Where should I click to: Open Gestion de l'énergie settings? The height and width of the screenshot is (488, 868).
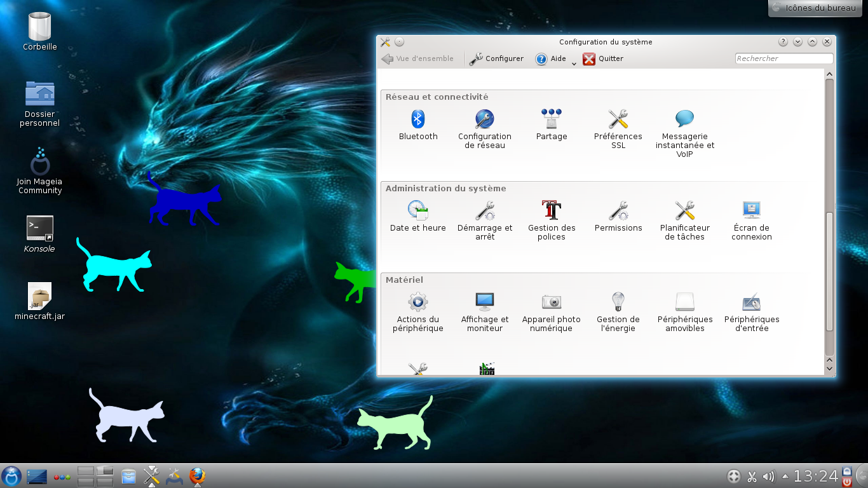pos(618,313)
